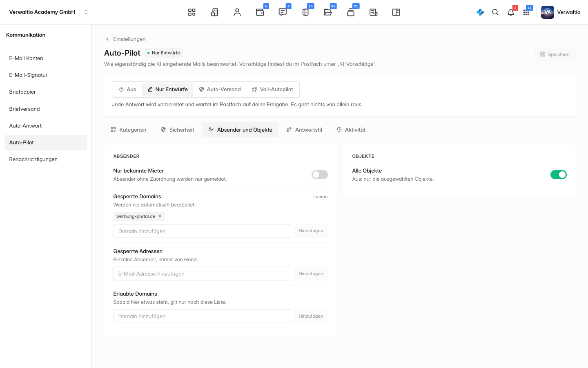Screen dimensions: 588x368
Task: Click Leeren for Gesperrte Domains
Action: click(321, 197)
